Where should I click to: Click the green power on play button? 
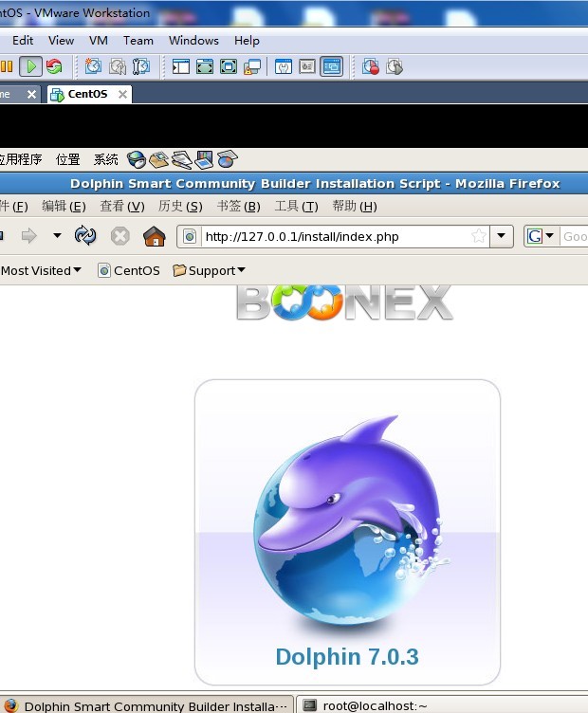31,66
